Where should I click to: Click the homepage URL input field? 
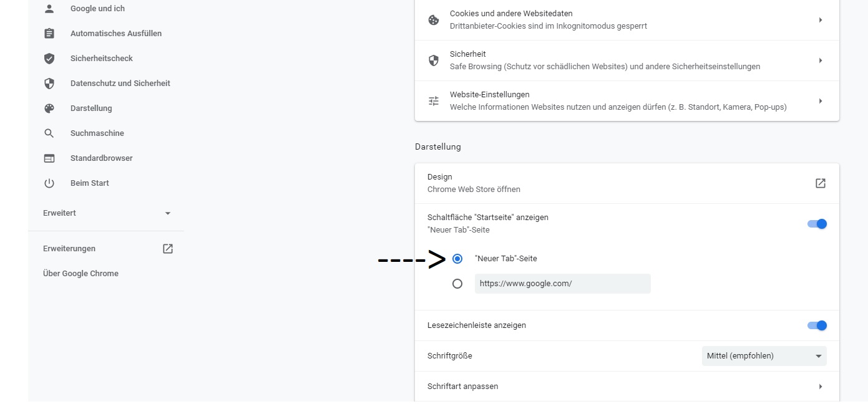[x=562, y=284]
